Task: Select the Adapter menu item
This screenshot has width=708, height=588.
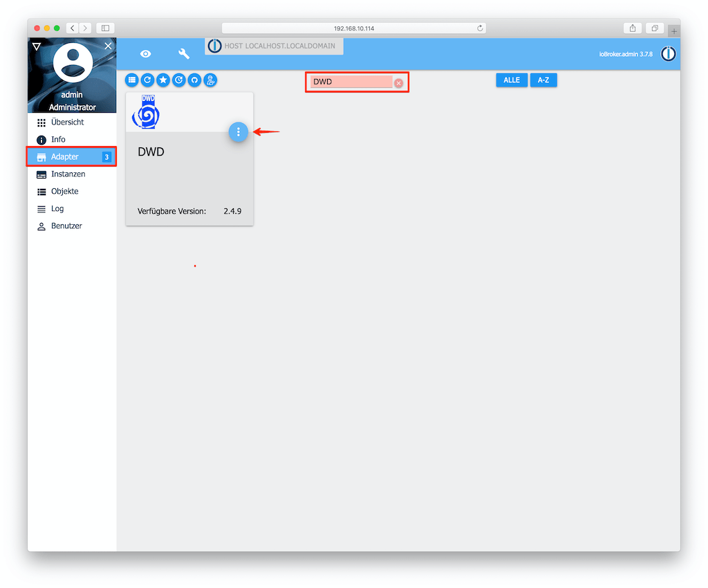Action: 71,157
